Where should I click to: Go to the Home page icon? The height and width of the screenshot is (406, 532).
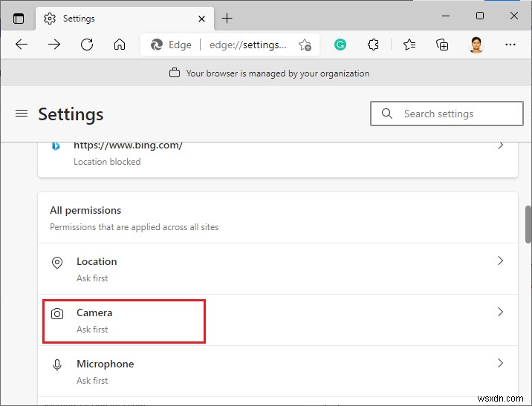[120, 45]
